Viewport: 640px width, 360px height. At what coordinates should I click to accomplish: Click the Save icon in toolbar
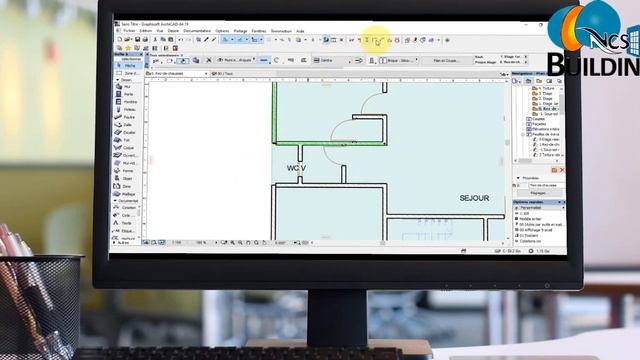(138, 40)
